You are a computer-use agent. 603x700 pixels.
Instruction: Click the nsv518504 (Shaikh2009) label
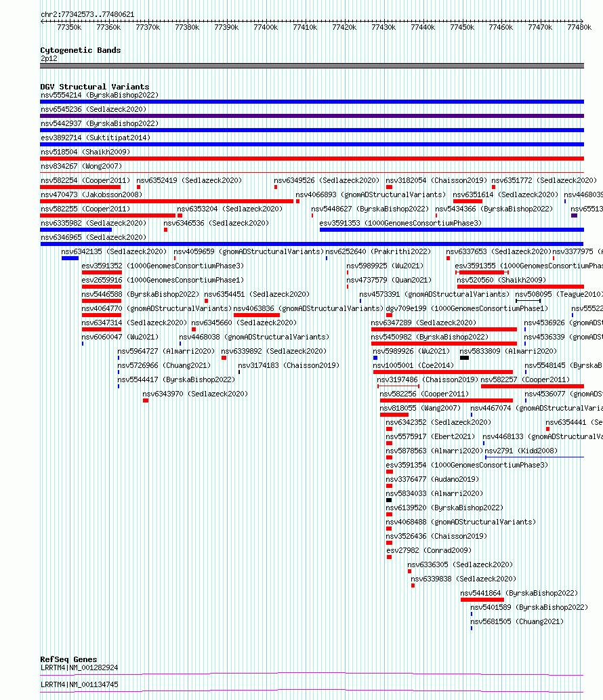tap(85, 152)
